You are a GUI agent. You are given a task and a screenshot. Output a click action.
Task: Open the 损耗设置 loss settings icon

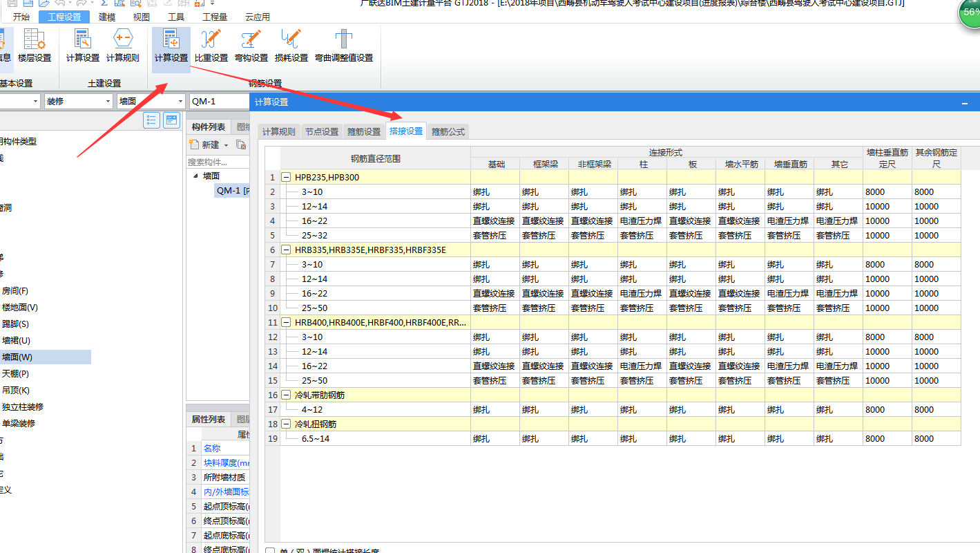291,46
